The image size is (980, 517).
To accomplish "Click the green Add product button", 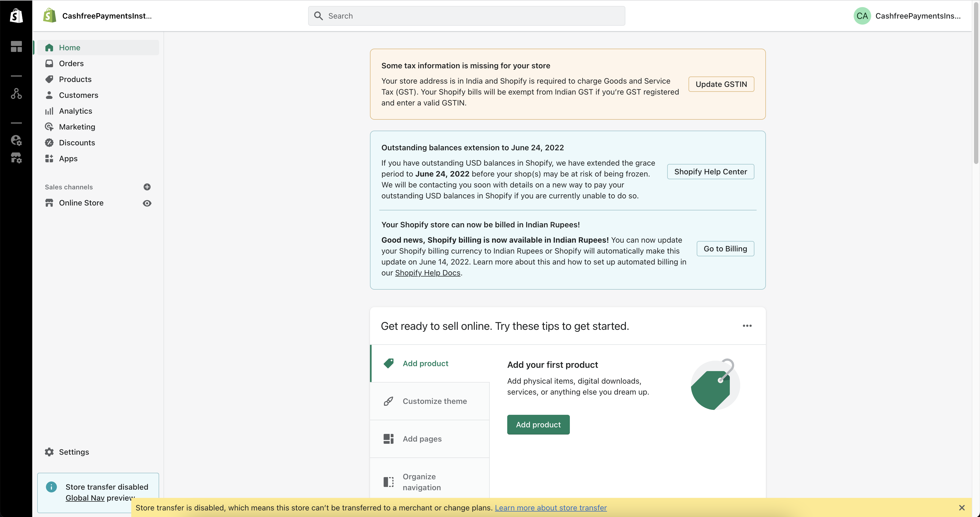I will pyautogui.click(x=538, y=425).
